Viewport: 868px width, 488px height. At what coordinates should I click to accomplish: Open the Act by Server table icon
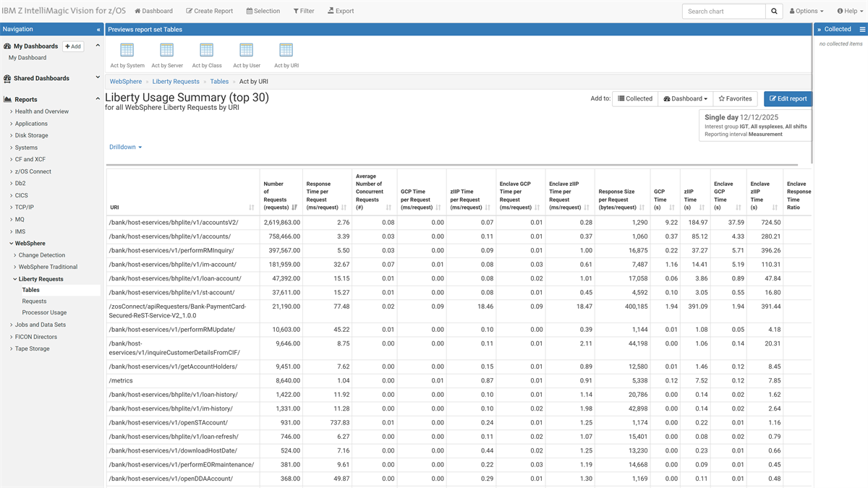pos(166,51)
